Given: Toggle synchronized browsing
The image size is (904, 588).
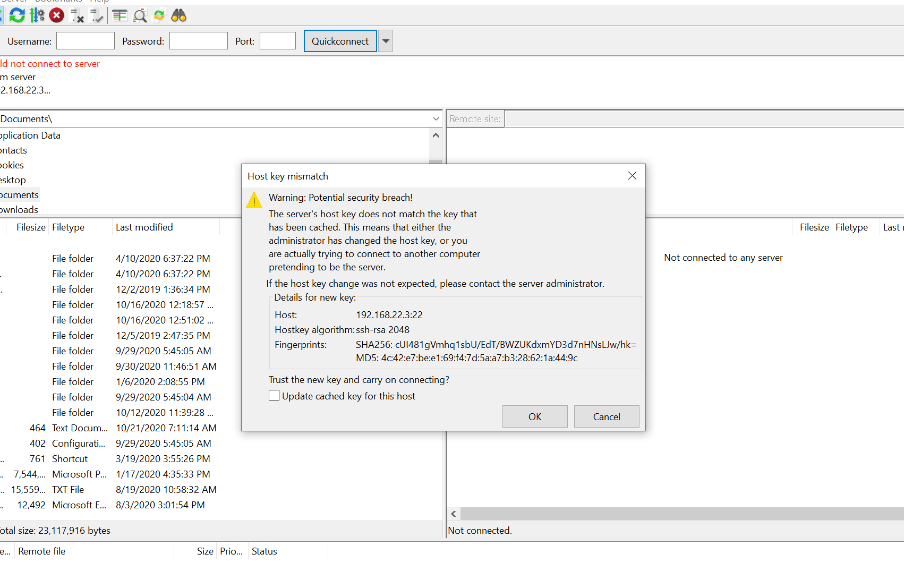Looking at the screenshot, I should [x=159, y=16].
